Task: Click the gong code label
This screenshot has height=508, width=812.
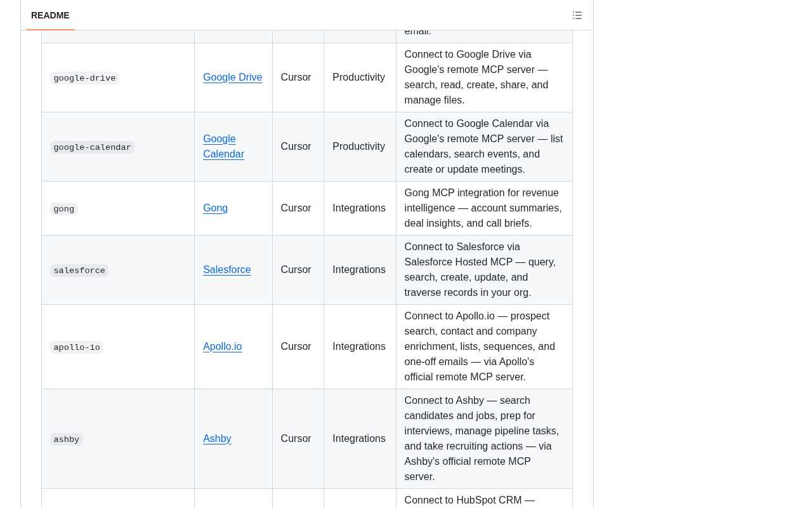Action: pos(63,209)
